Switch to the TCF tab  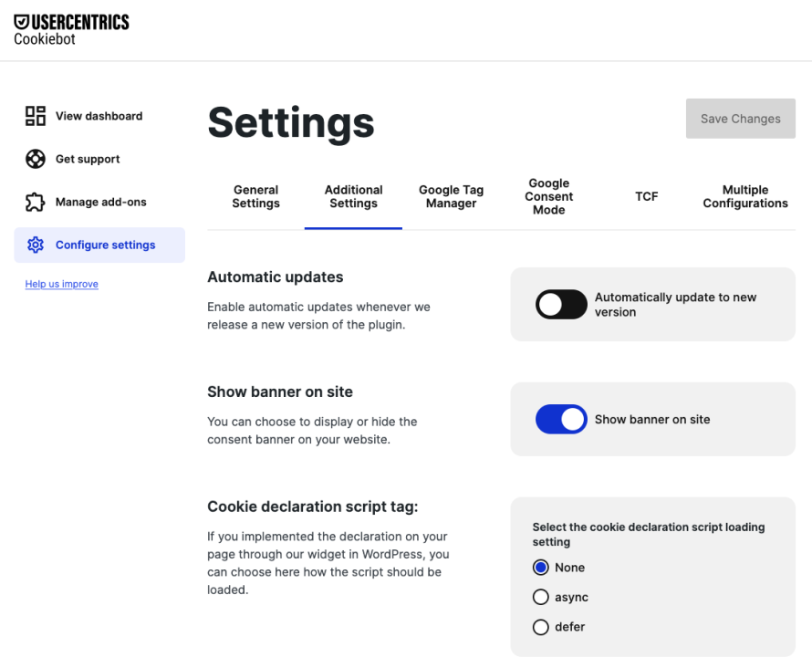click(x=647, y=196)
